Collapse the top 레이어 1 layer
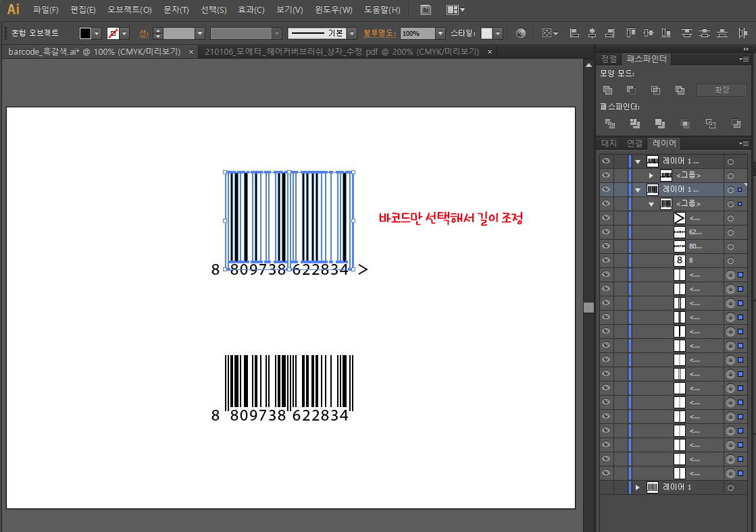 [638, 161]
